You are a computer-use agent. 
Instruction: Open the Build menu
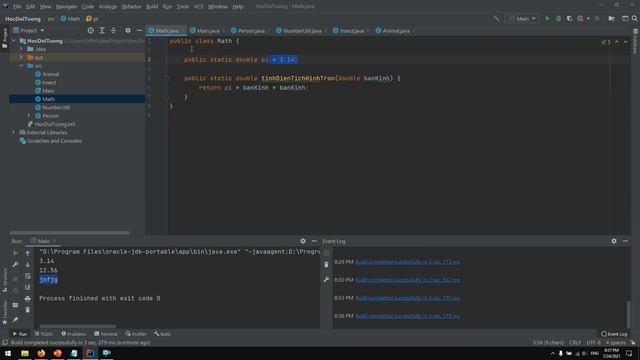152,7
